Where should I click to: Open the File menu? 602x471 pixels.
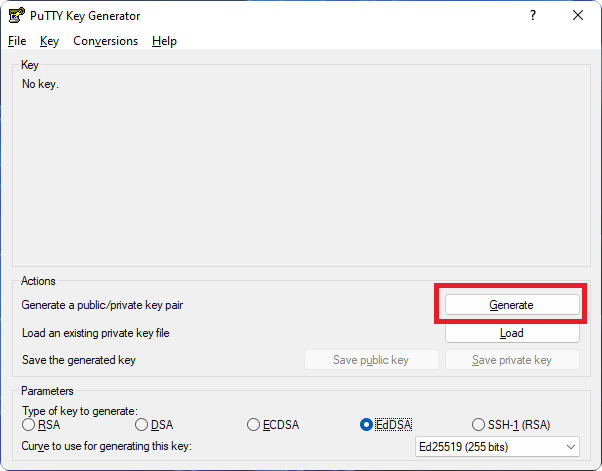point(17,41)
